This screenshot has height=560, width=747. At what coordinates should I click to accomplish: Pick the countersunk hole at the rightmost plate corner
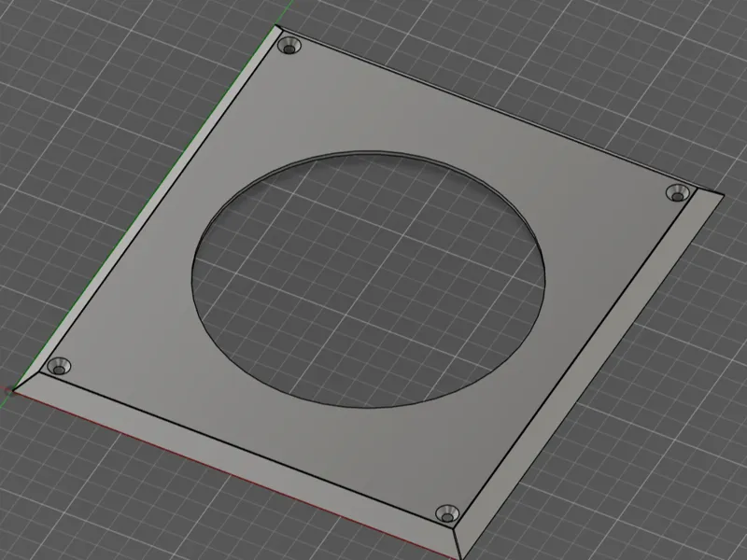coord(678,193)
